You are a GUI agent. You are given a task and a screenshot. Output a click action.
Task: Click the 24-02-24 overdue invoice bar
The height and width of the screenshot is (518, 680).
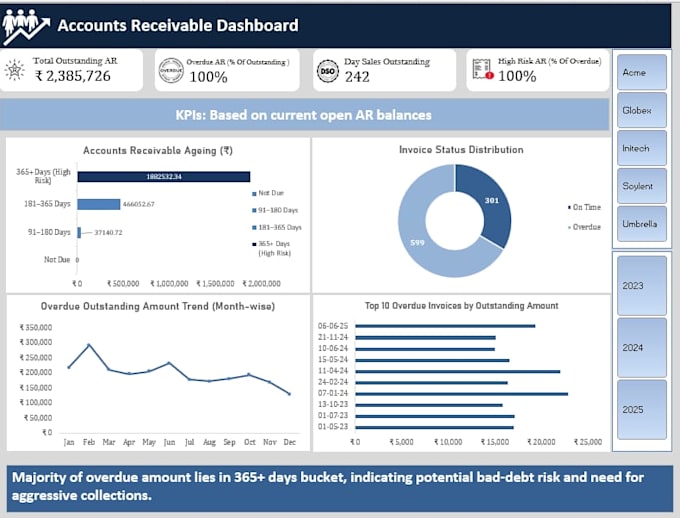point(431,383)
